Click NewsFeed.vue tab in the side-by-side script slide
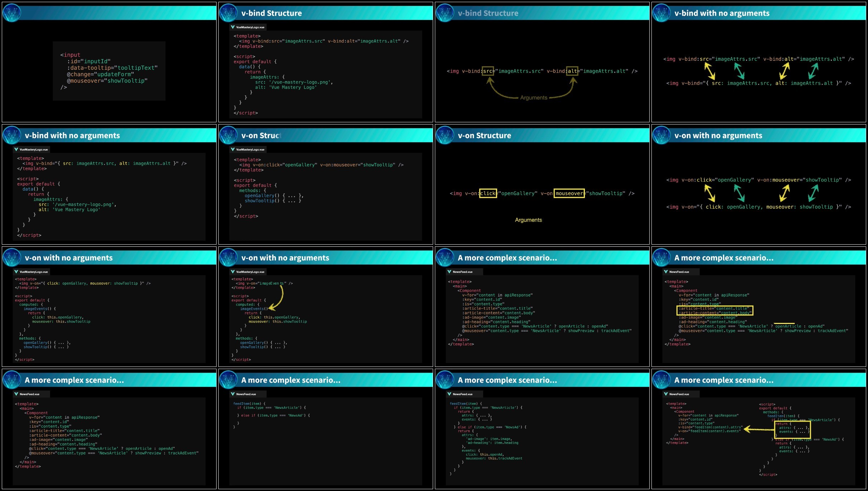 click(x=680, y=394)
